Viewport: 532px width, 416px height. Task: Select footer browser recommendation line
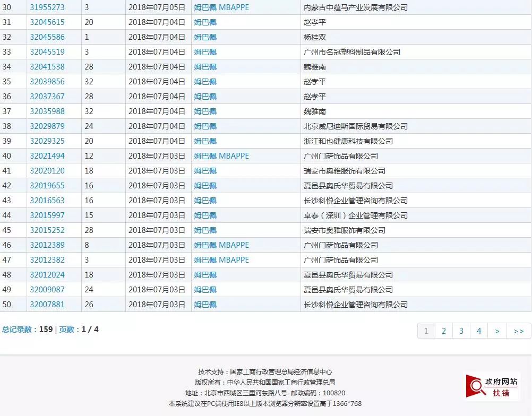click(265, 403)
